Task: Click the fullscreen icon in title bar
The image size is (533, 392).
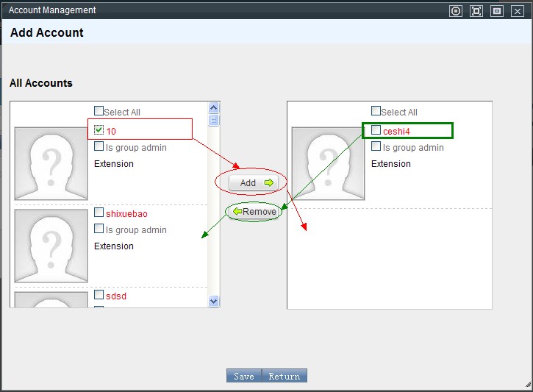Action: coord(476,11)
